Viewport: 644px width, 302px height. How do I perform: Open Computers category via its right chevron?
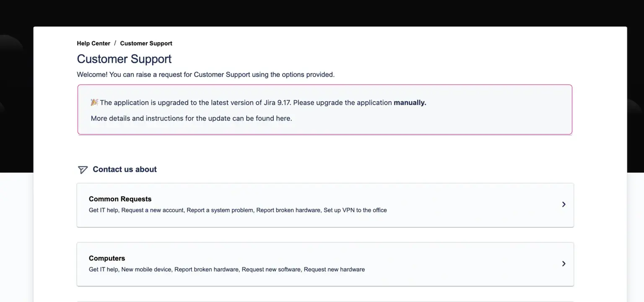point(563,263)
